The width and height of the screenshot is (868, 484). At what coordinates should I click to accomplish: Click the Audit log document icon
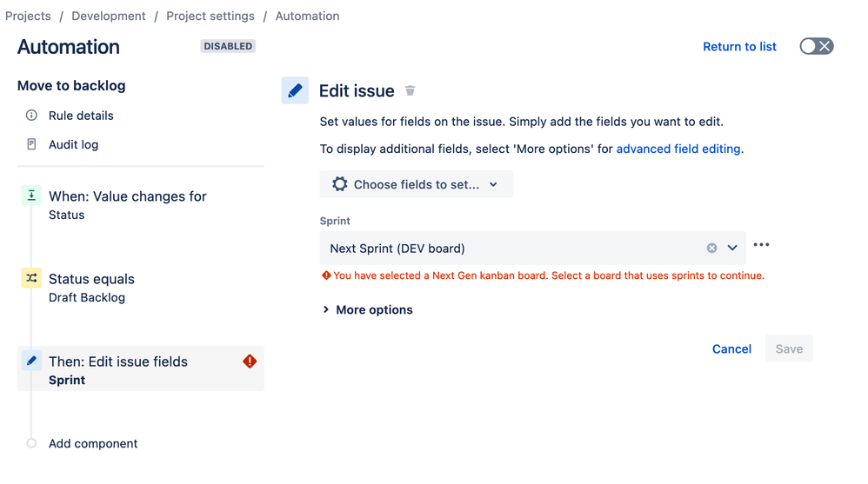(x=31, y=144)
